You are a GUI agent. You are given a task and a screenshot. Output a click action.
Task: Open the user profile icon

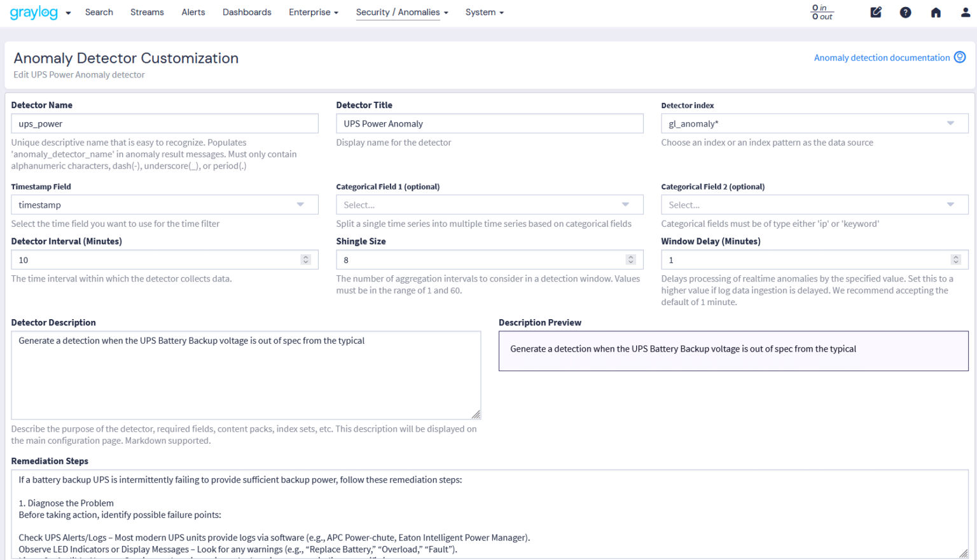(965, 12)
